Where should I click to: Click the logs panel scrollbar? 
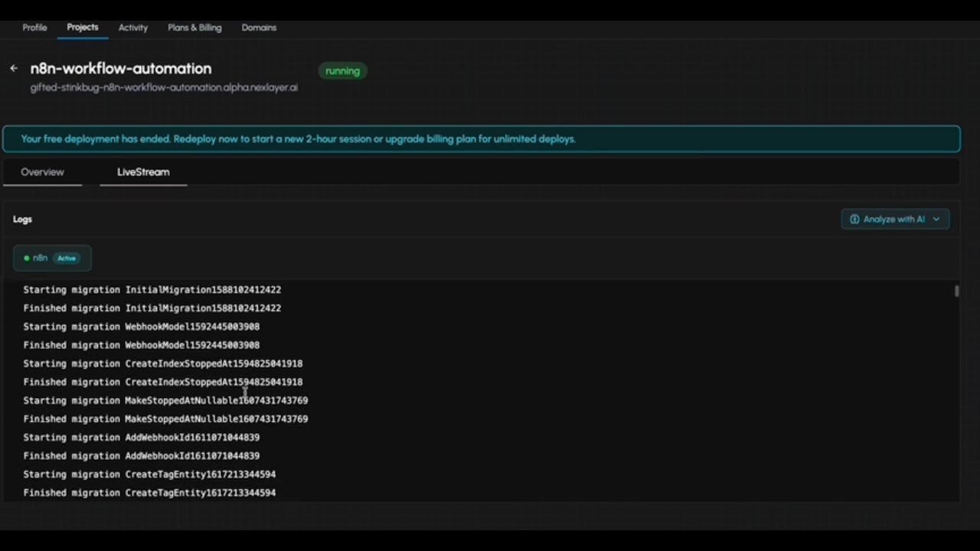click(955, 291)
